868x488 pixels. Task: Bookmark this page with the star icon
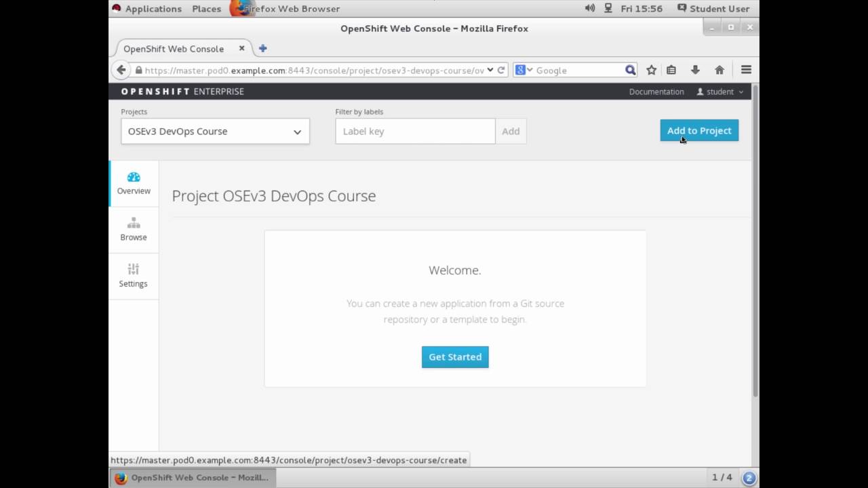(x=652, y=70)
